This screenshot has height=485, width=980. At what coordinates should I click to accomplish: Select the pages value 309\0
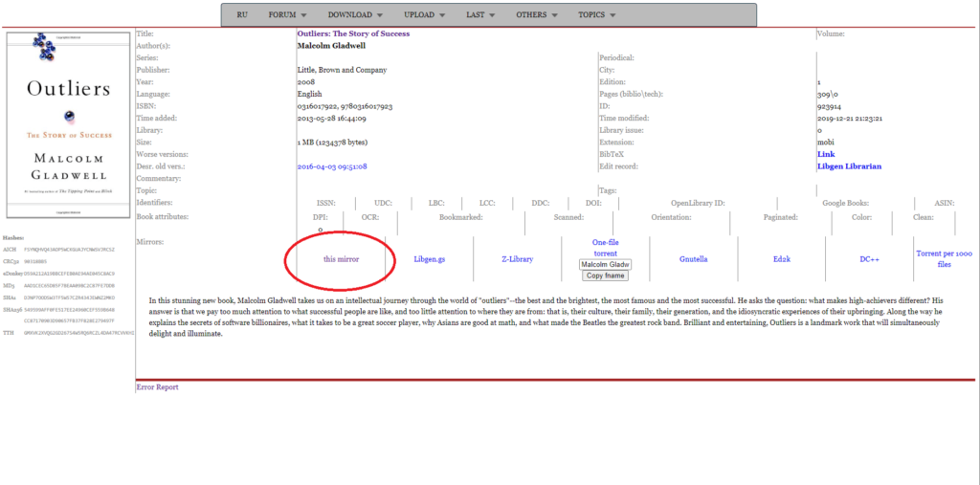click(828, 95)
